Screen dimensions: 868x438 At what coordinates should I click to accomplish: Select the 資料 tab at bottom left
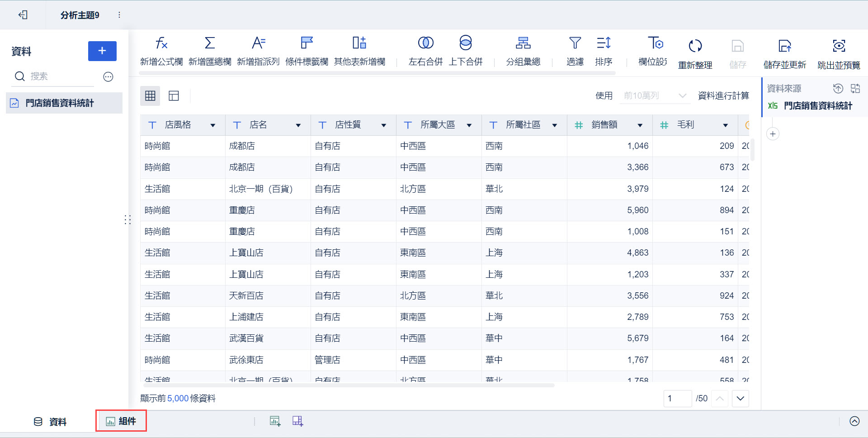(x=50, y=421)
